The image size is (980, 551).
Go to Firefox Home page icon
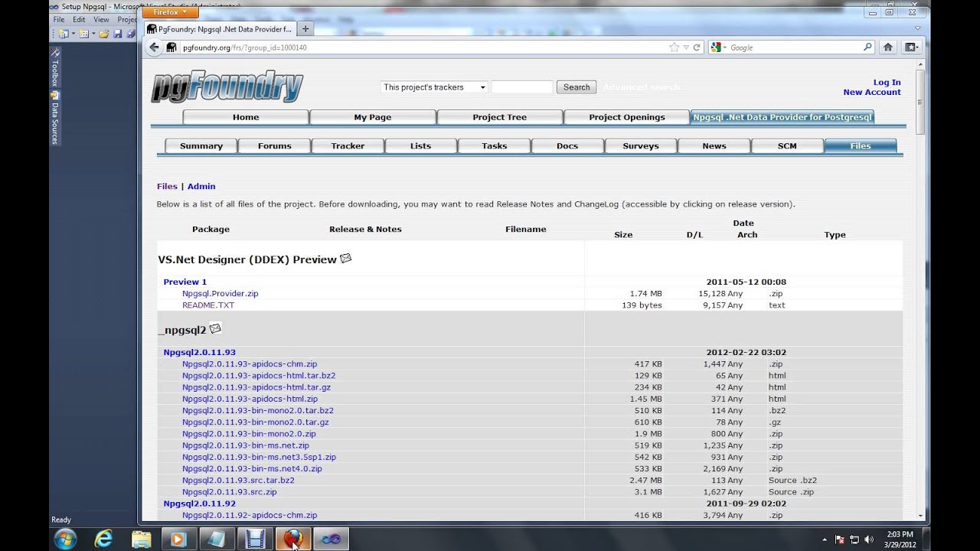point(888,47)
